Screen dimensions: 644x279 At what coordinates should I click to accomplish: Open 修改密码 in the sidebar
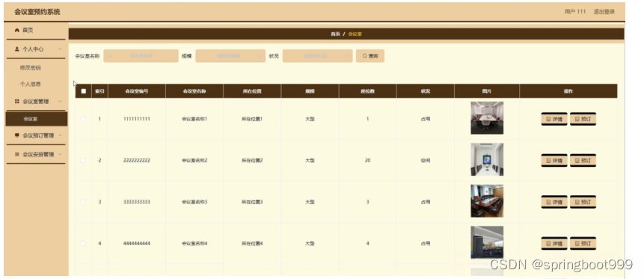[31, 68]
